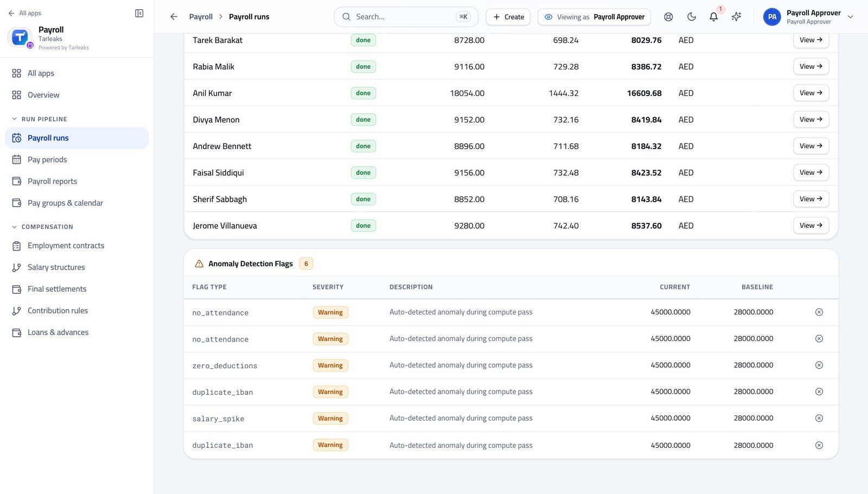This screenshot has height=494, width=868.
Task: Collapse the Run Pipeline section
Action: 39,119
